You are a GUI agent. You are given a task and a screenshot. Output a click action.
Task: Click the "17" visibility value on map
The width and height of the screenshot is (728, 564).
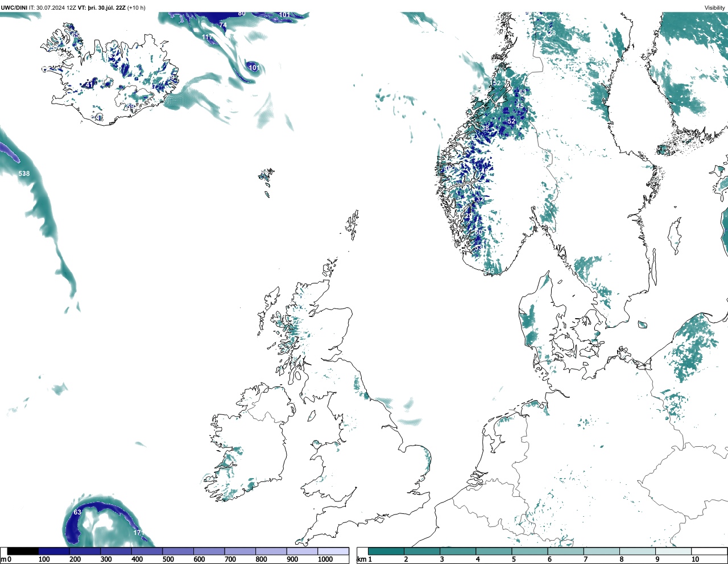pyautogui.click(x=137, y=533)
